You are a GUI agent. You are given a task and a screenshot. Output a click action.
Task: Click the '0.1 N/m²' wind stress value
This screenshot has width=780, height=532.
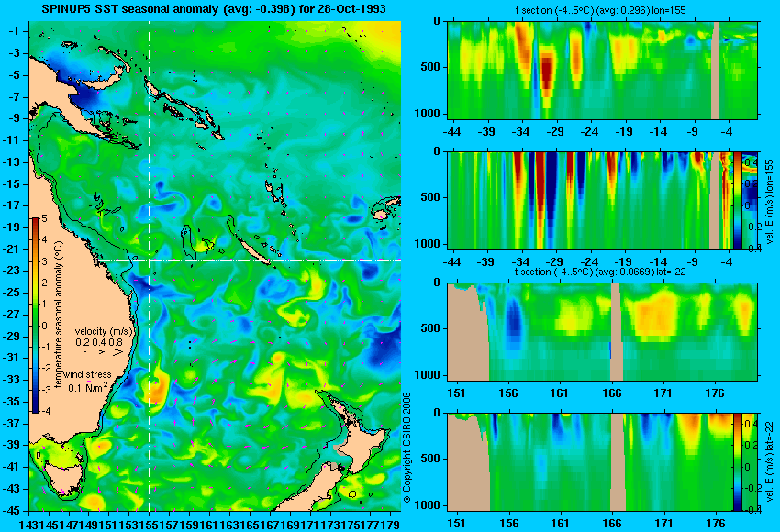click(x=88, y=387)
